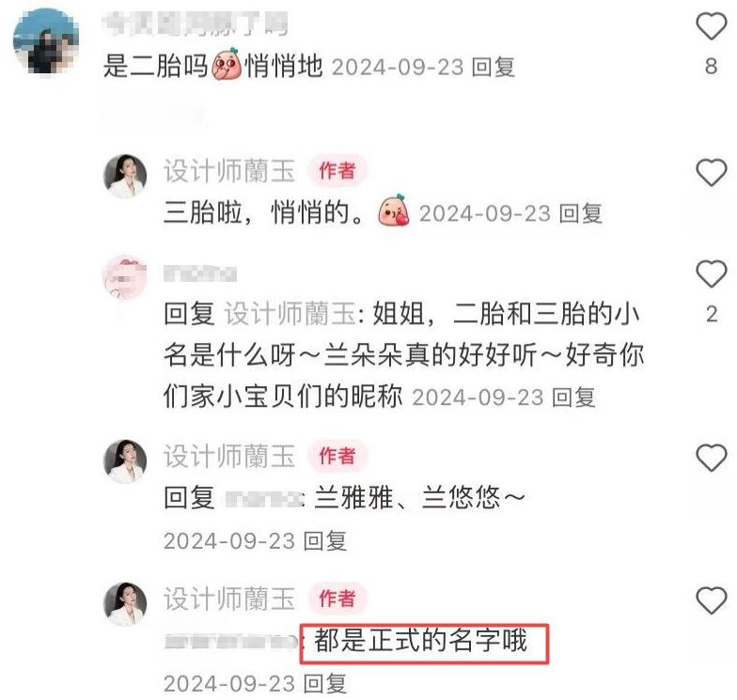Viewport: 737px width, 700px height.
Task: Like the '兰雅雅、兰悠悠' reply
Action: point(711,457)
